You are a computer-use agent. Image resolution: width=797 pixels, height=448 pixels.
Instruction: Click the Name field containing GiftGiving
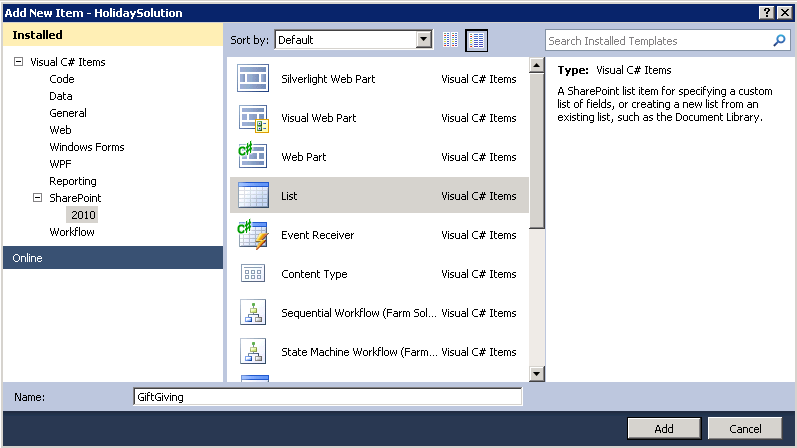[328, 397]
